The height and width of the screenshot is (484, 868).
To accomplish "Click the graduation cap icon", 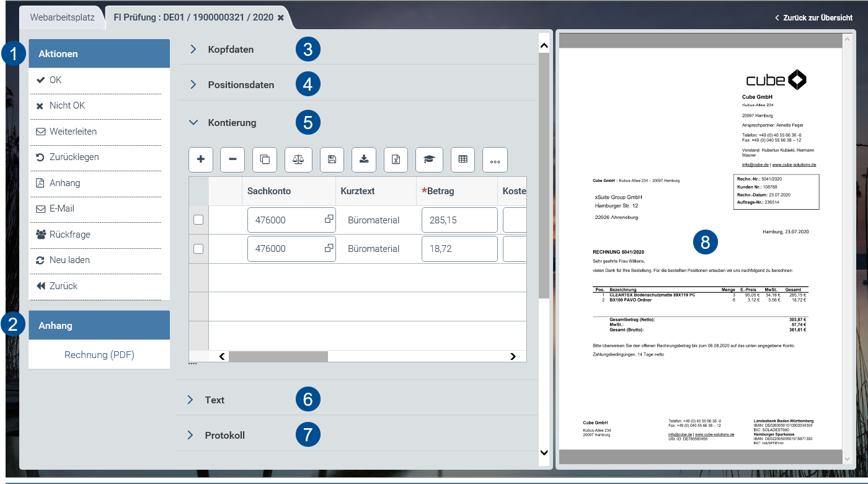I will pyautogui.click(x=429, y=159).
